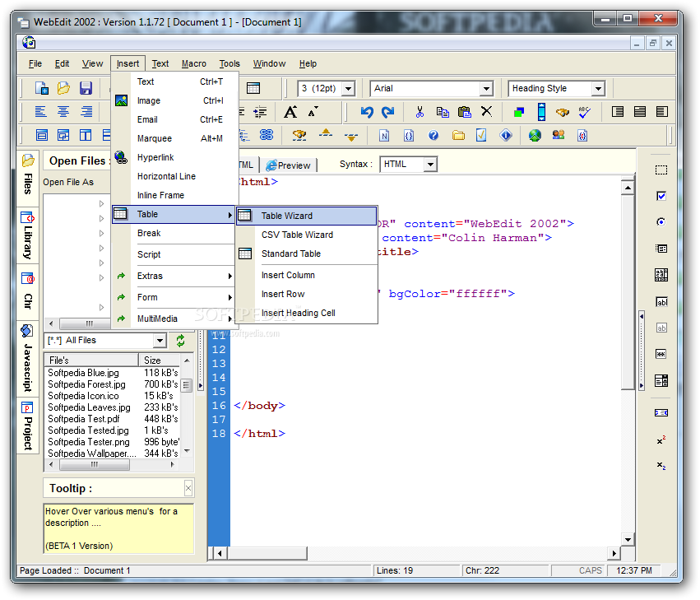700x600 pixels.
Task: Open the All Files filter dropdown
Action: 160,341
